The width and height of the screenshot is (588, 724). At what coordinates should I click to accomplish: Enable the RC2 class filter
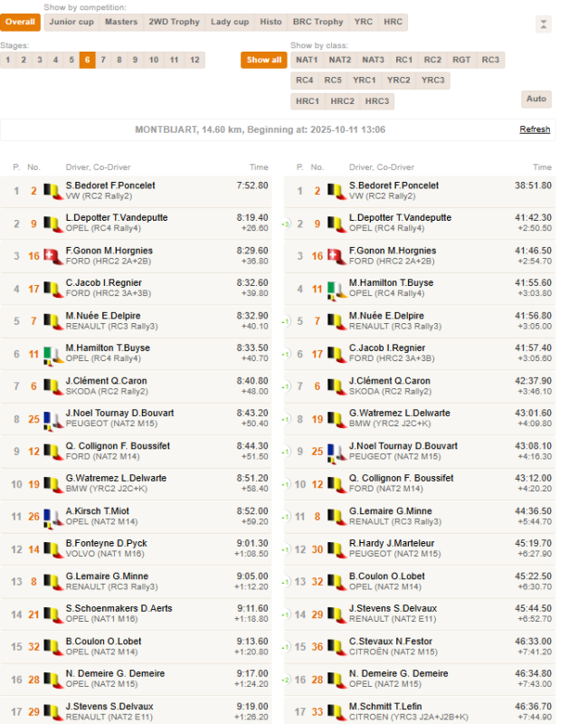[x=432, y=60]
